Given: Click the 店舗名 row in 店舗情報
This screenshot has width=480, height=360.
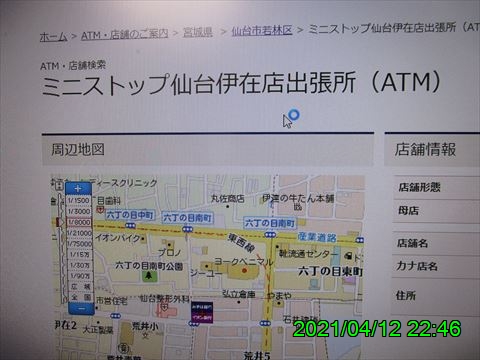Looking at the screenshot, I should pos(437,243).
